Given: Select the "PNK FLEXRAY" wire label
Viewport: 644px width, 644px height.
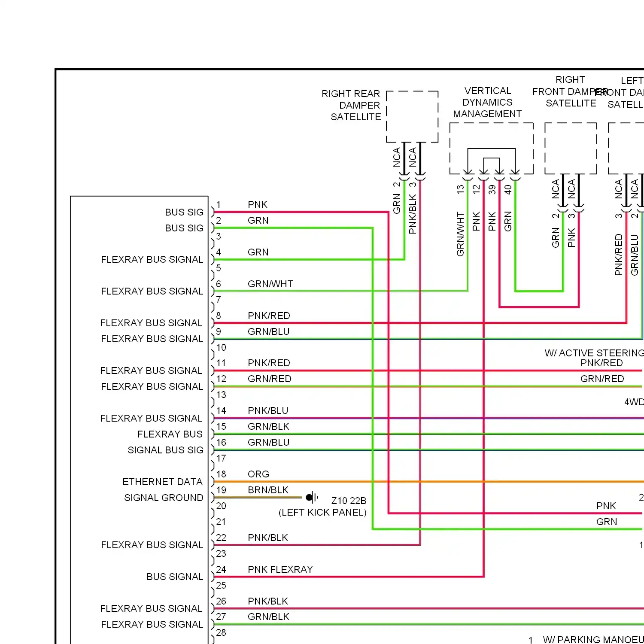Looking at the screenshot, I should click(x=280, y=569).
